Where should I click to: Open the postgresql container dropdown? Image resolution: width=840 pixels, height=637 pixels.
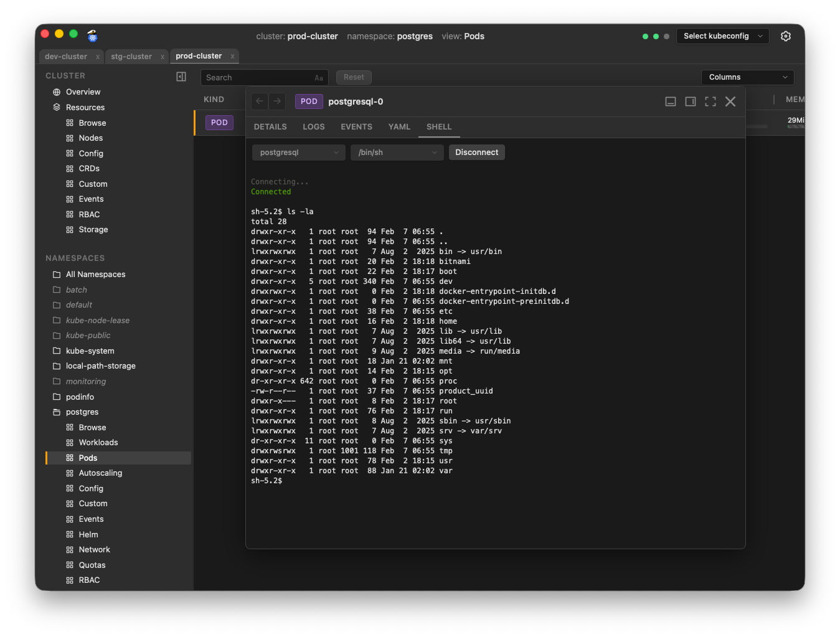299,153
